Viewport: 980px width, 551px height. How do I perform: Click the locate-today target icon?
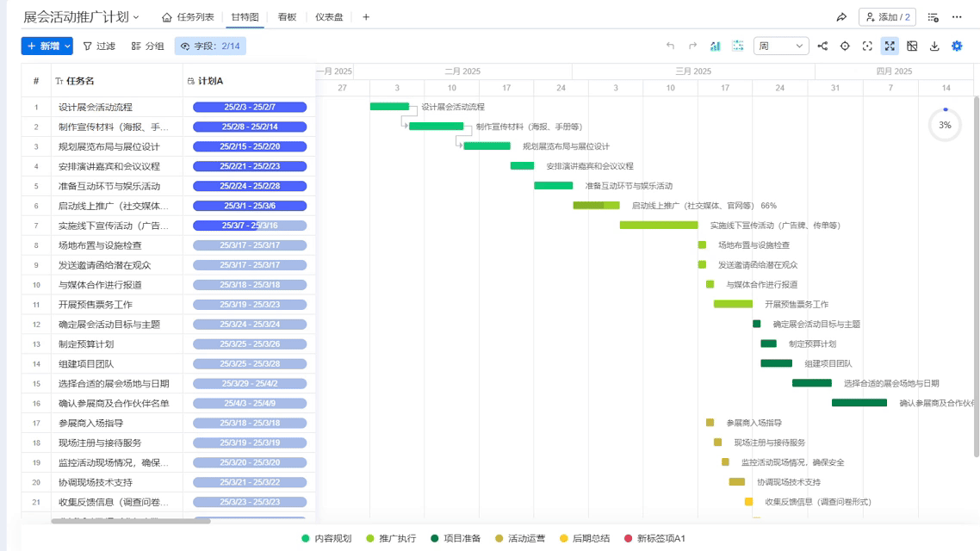[x=845, y=46]
